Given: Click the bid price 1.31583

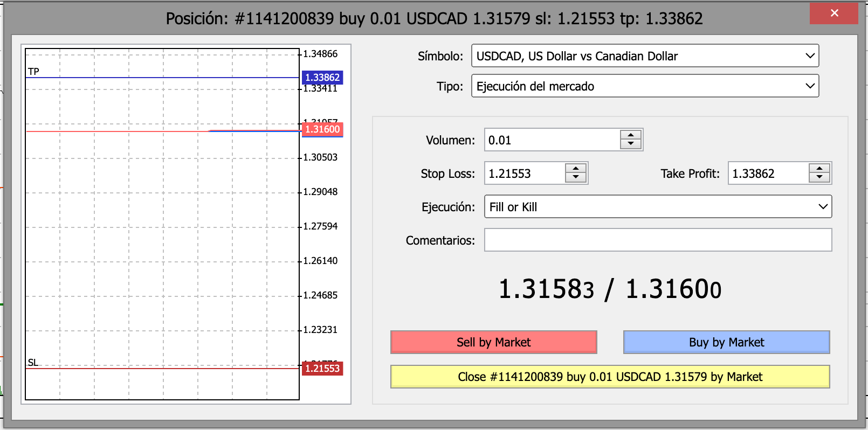Looking at the screenshot, I should 546,289.
